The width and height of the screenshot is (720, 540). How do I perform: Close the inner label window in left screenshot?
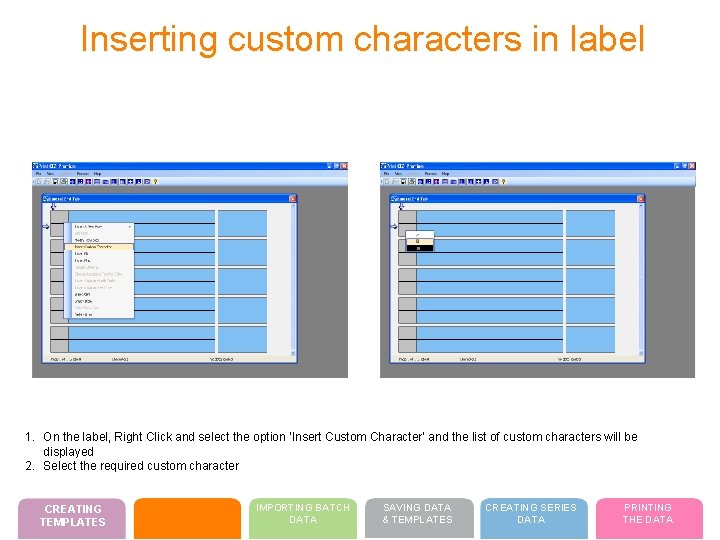(x=292, y=199)
